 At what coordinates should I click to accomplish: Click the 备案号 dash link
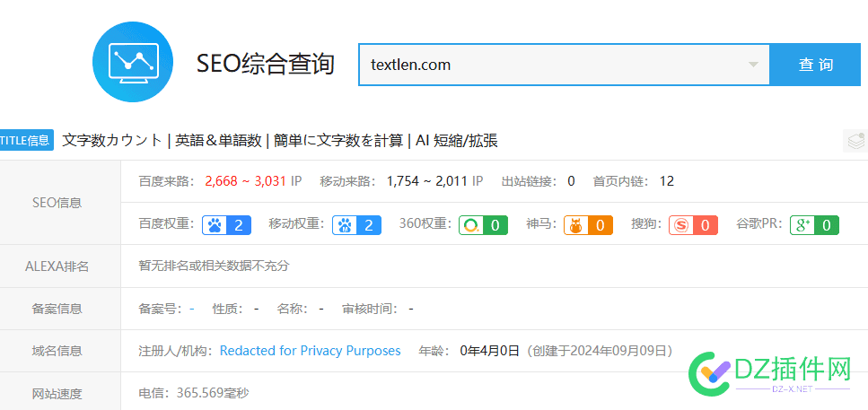(191, 309)
